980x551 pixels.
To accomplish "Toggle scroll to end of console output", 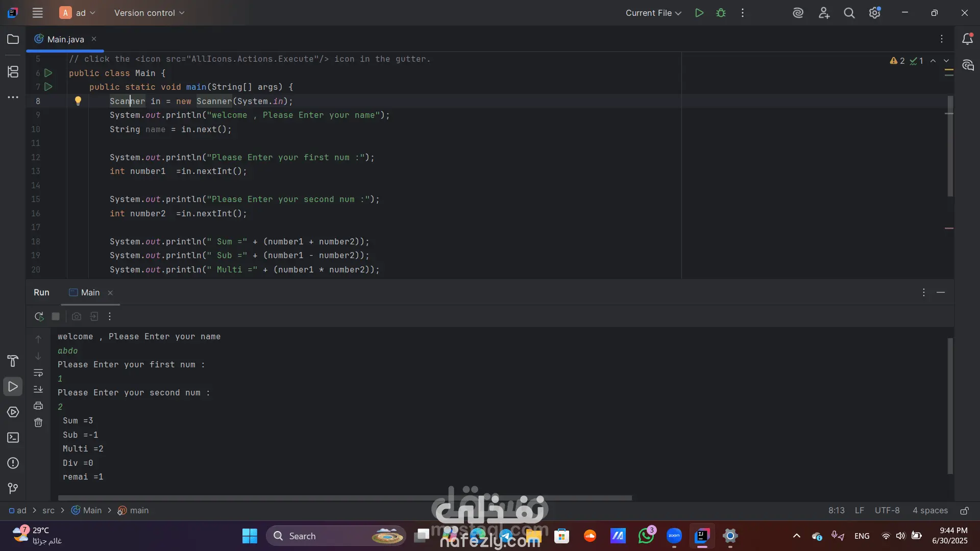I will point(38,389).
